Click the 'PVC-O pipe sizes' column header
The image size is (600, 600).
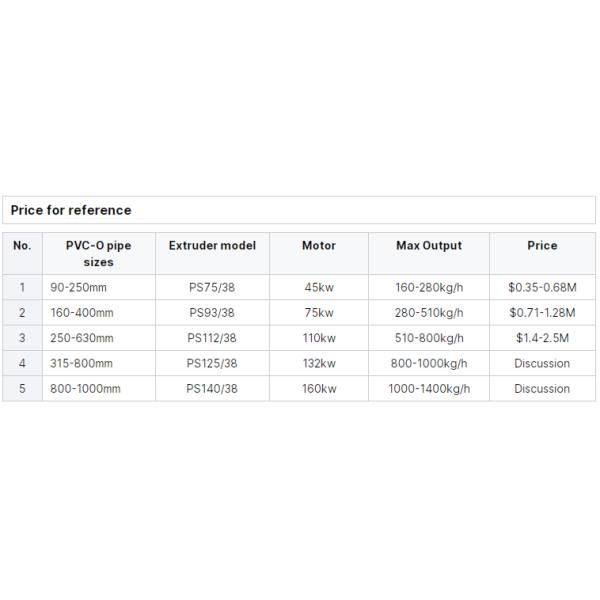click(x=98, y=253)
